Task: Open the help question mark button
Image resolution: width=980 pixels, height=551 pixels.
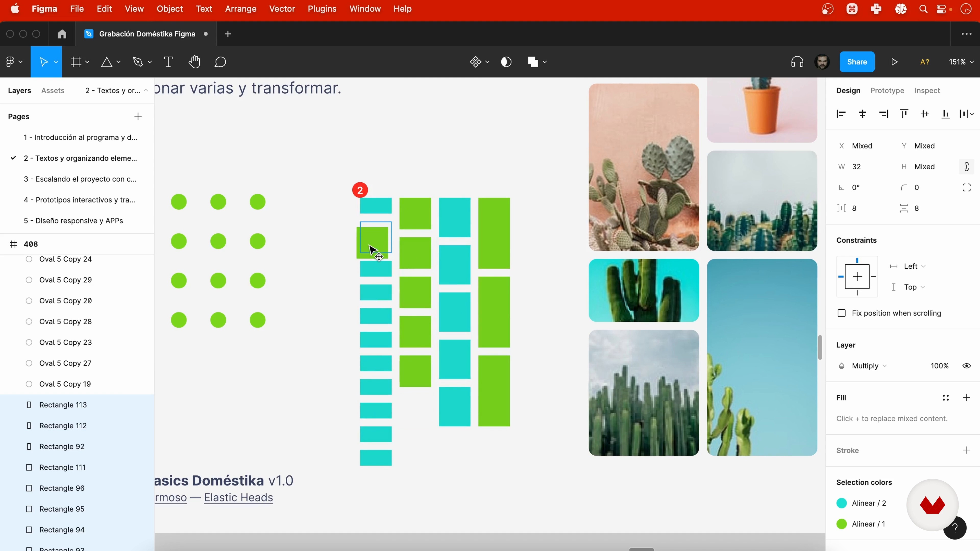Action: pos(954,528)
